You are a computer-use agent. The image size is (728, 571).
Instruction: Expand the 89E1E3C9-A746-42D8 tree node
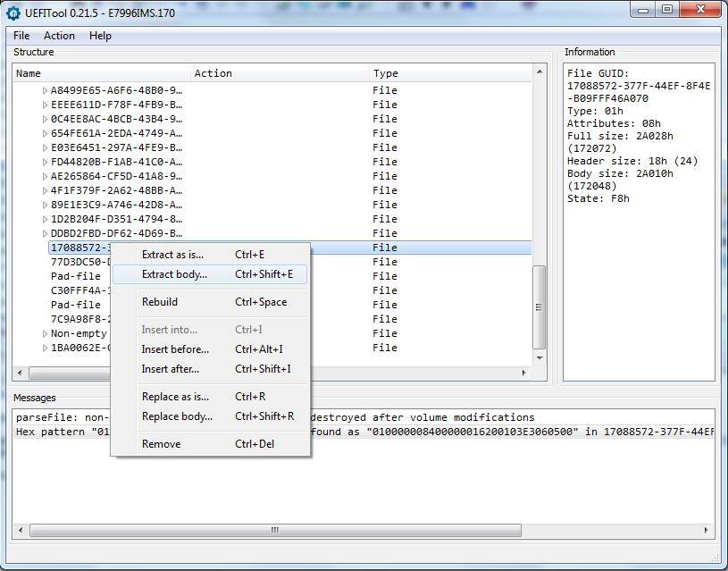45,205
